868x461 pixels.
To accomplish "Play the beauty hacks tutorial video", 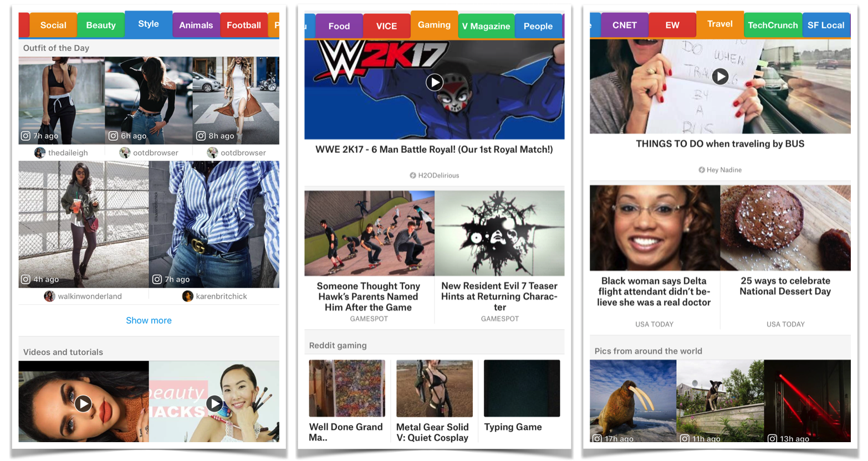I will point(215,403).
